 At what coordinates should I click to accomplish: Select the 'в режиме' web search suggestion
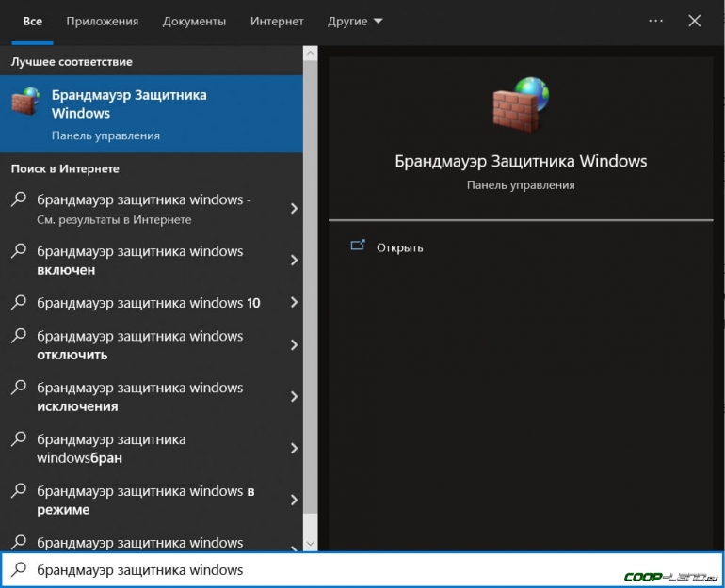(x=146, y=500)
